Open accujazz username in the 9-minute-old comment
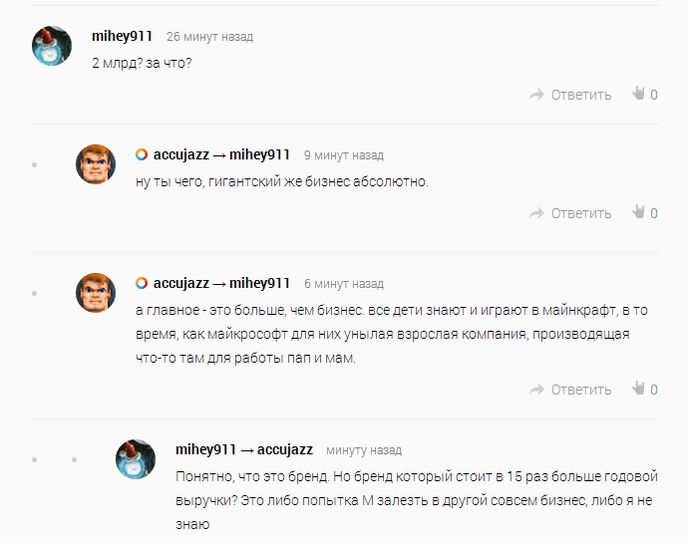Viewport: 688px width, 543px height. pyautogui.click(x=181, y=155)
